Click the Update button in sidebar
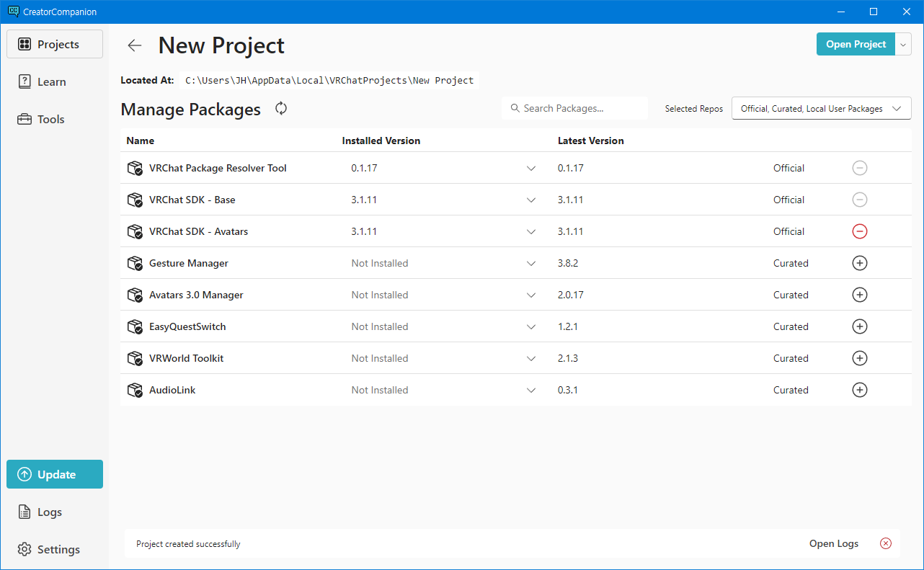The width and height of the screenshot is (924, 570). coord(55,474)
